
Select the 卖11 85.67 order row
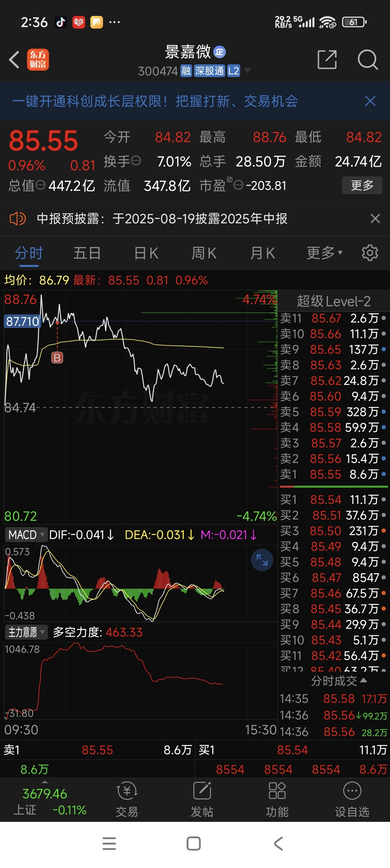pos(333,318)
